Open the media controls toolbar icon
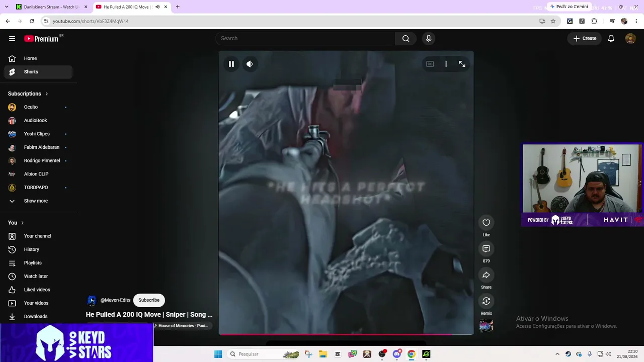 (x=612, y=21)
